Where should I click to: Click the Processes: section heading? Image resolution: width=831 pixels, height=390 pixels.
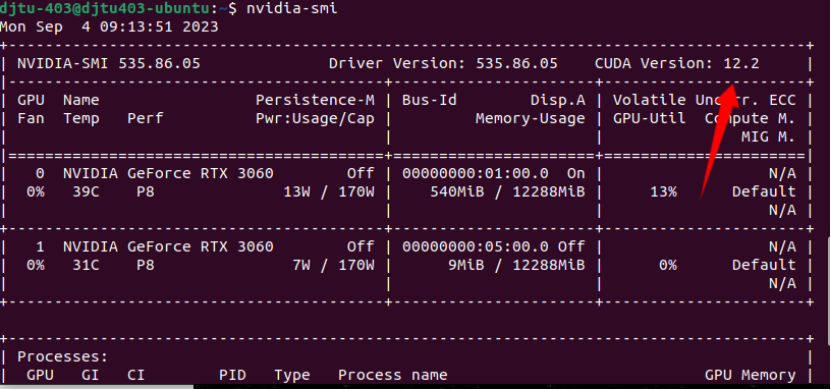pos(63,357)
